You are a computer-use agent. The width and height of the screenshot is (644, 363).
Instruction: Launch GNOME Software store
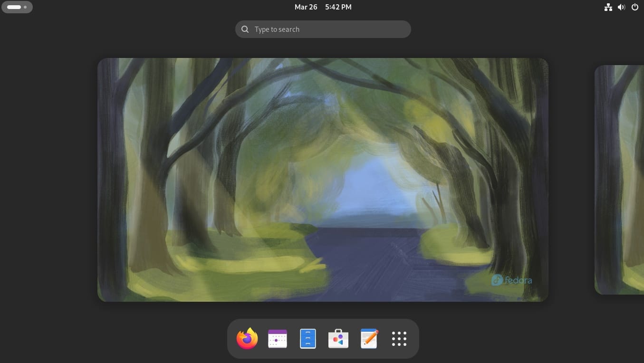(x=338, y=338)
